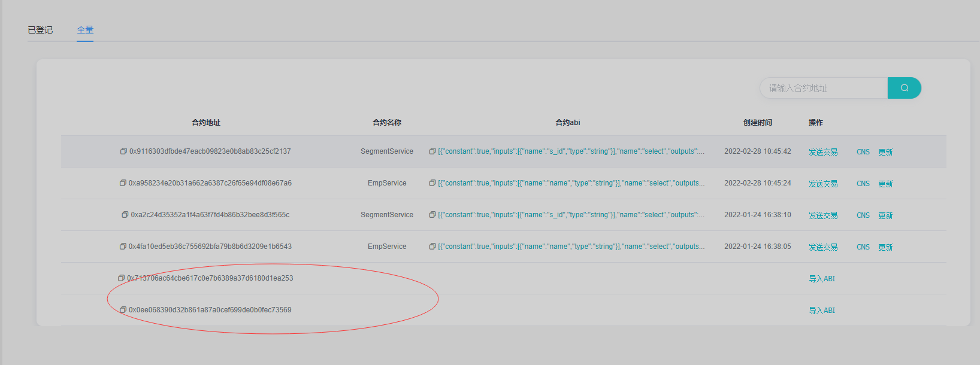
Task: Click the 操作 column header
Action: pos(816,123)
